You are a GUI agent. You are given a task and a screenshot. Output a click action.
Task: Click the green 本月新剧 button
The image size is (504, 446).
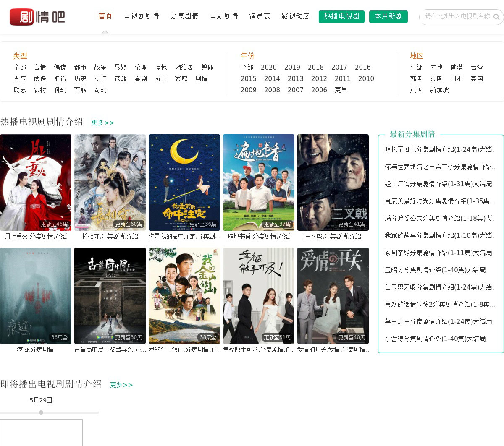coord(388,17)
